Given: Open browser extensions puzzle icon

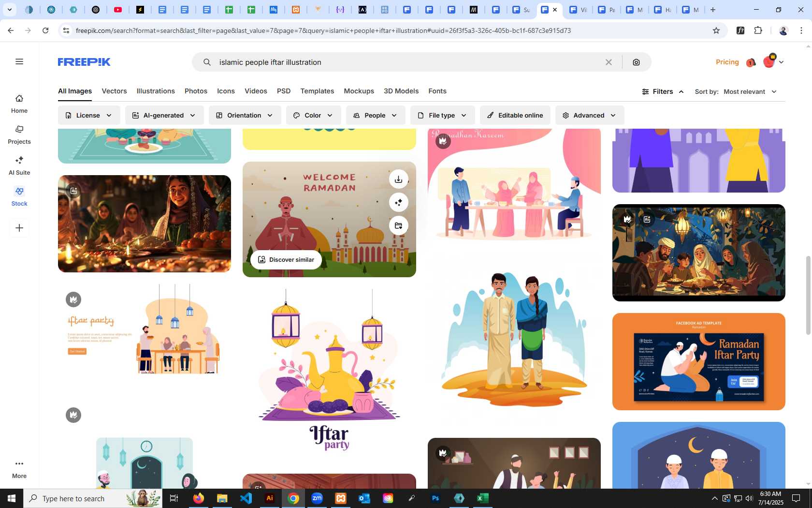Looking at the screenshot, I should coord(758,30).
